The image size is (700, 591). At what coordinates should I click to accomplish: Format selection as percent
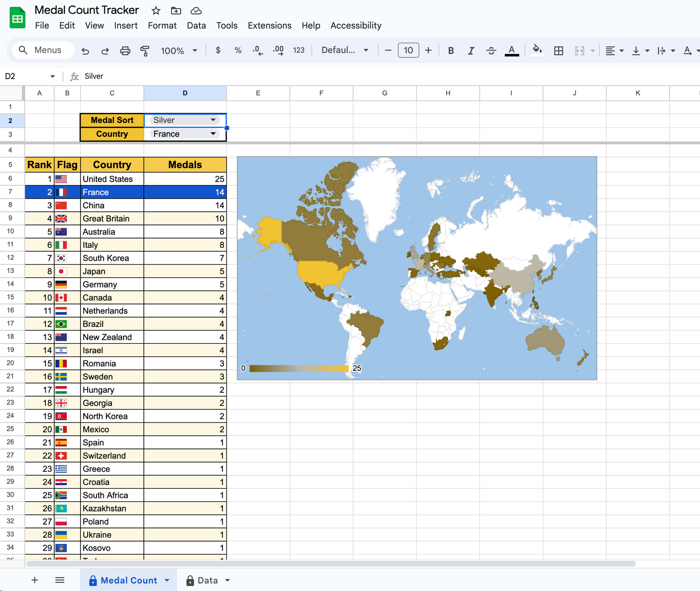tap(237, 50)
